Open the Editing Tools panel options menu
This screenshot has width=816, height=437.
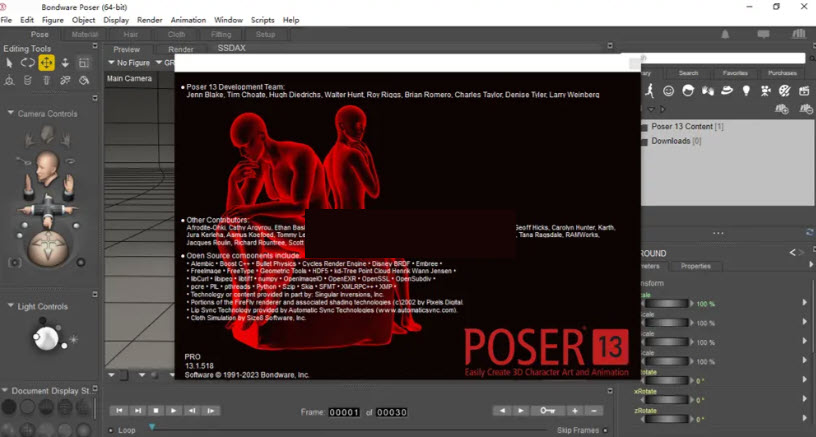tap(95, 46)
